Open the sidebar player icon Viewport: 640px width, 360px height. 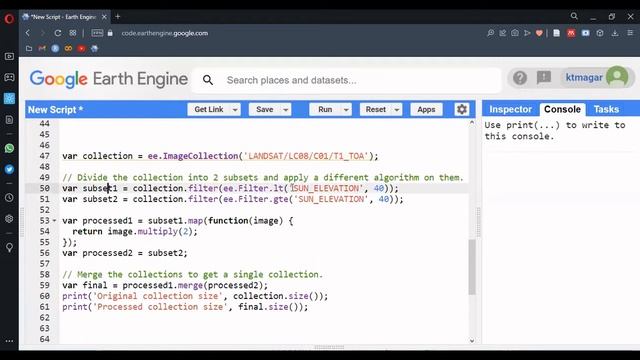point(9,56)
